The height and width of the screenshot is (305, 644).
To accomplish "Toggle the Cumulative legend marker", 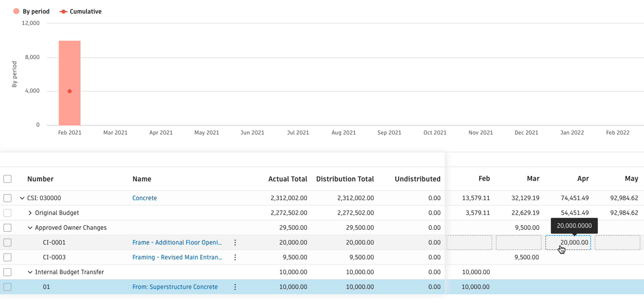I will tap(63, 11).
